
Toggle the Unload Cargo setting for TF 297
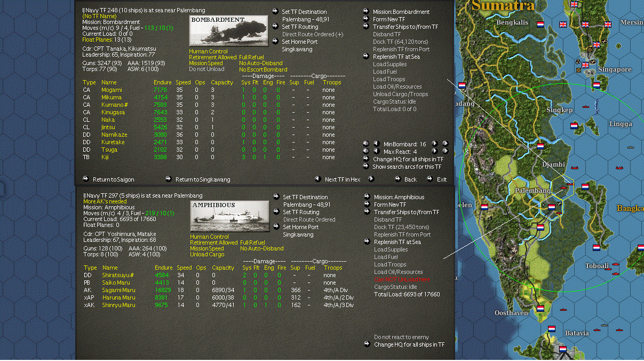207,254
